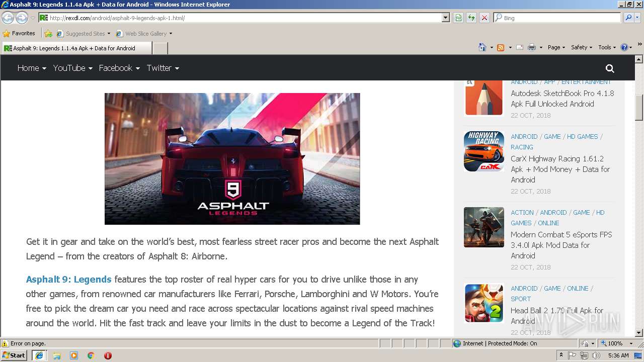Expand the address bar history dropdown
644x362 pixels.
445,18
